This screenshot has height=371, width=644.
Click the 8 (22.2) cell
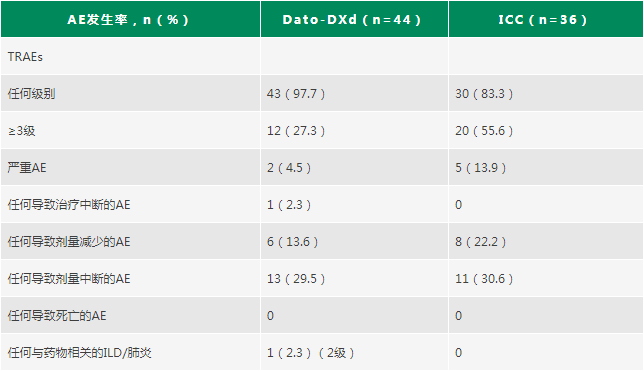click(481, 242)
